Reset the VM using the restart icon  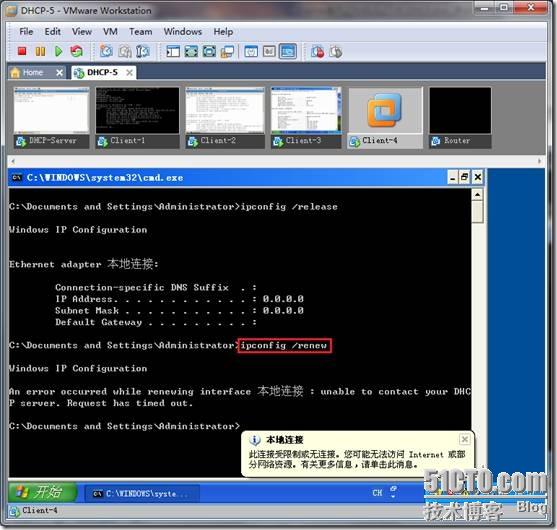76,52
